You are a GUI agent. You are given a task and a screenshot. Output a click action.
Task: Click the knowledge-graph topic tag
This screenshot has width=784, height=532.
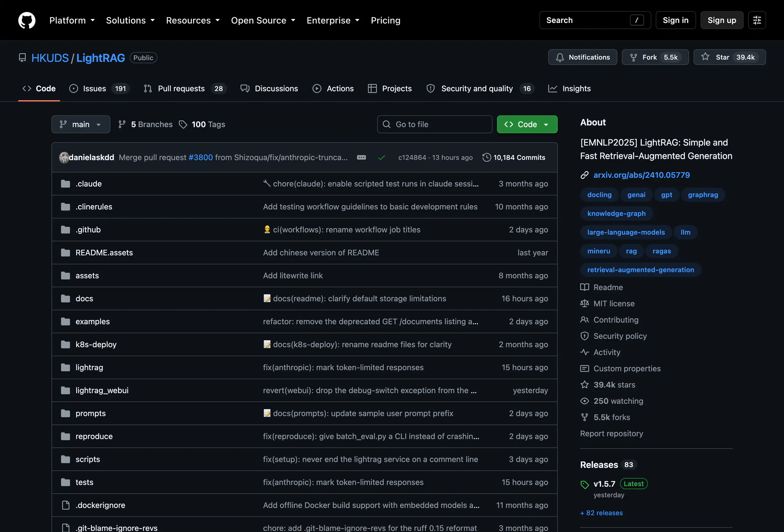616,213
